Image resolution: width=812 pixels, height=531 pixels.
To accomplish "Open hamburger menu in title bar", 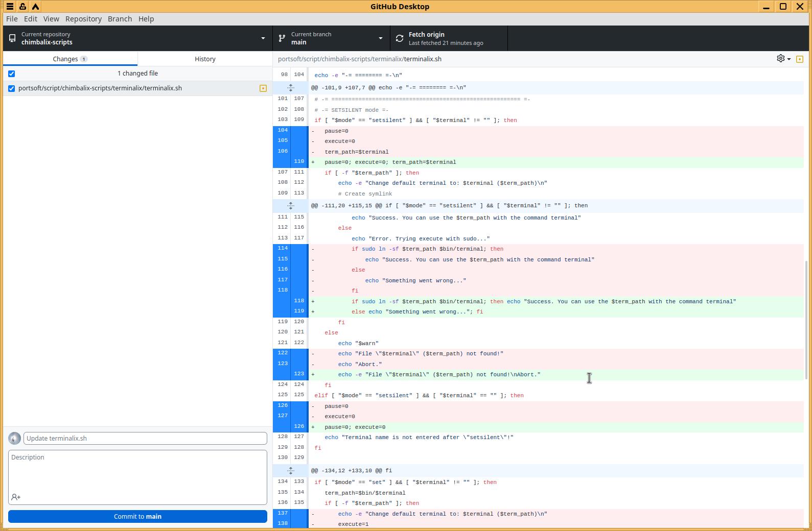I will click(10, 7).
